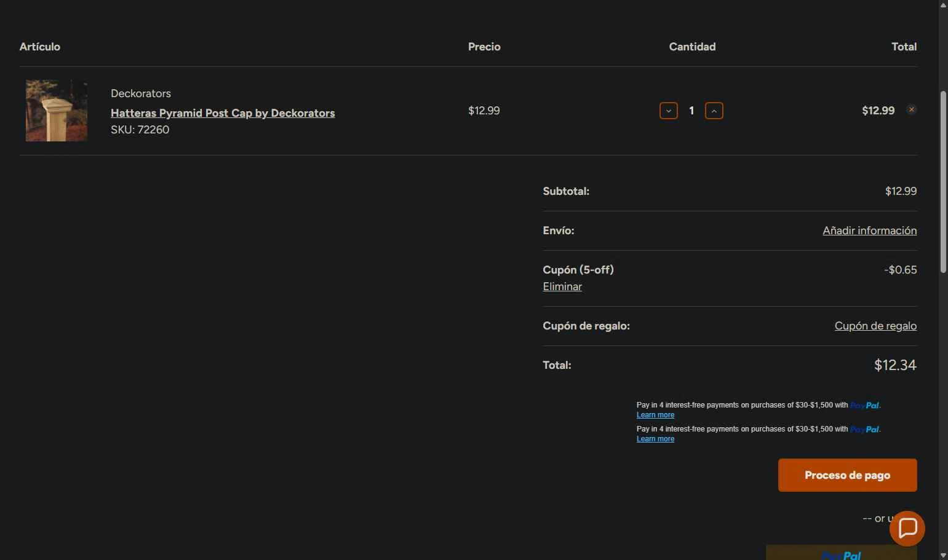The image size is (948, 560).
Task: Click the second PayPal Learn more link
Action: pyautogui.click(x=655, y=439)
